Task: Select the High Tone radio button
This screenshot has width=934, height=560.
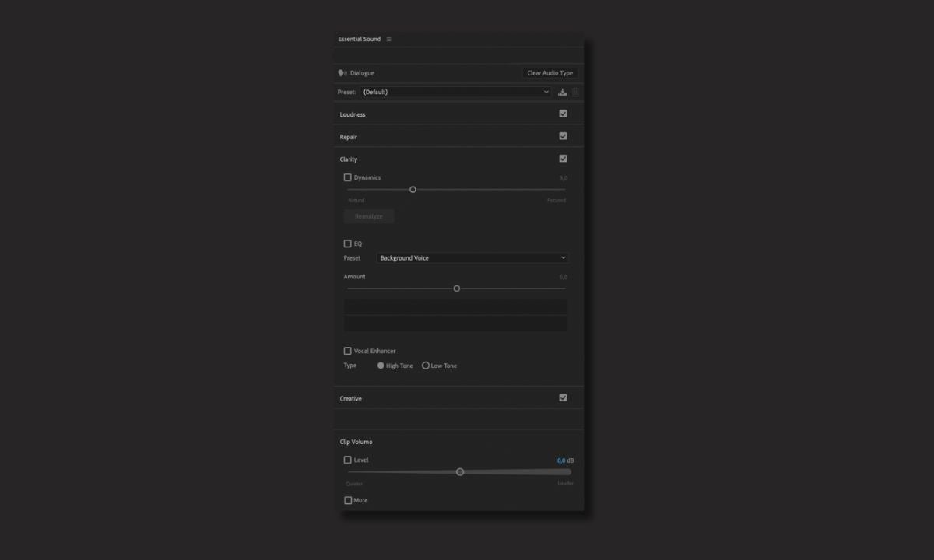Action: click(x=381, y=366)
